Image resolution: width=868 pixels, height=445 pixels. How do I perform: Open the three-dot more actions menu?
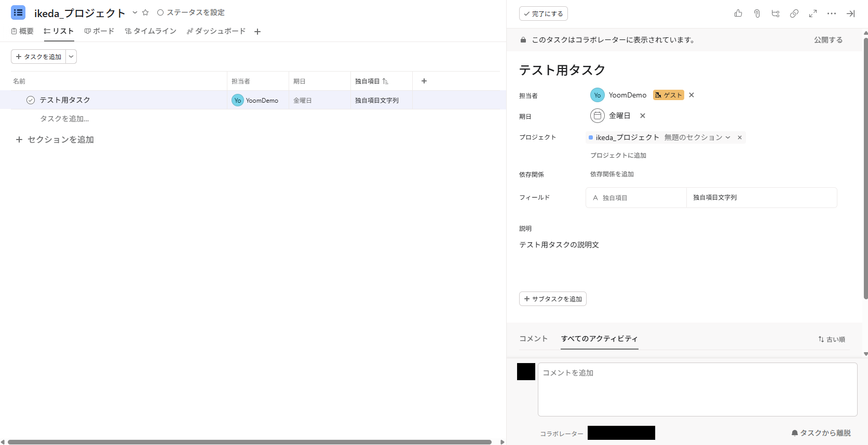pyautogui.click(x=832, y=13)
